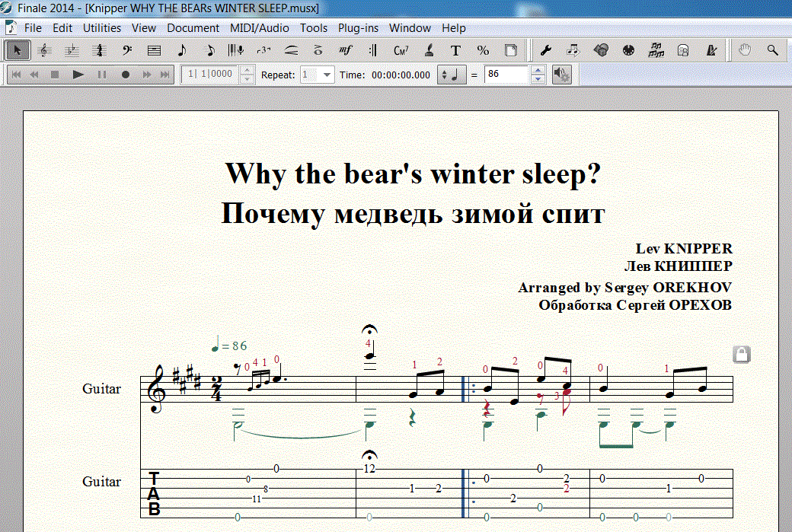
Task: Select the MIDI connector tool
Action: [x=628, y=50]
